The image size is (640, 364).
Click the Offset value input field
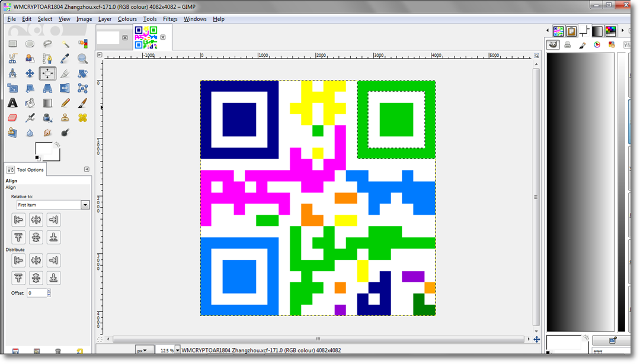tap(36, 292)
